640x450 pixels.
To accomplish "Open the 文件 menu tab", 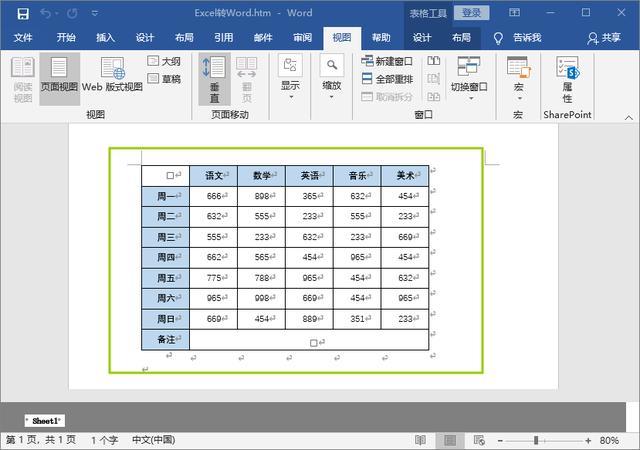I will pyautogui.click(x=23, y=38).
